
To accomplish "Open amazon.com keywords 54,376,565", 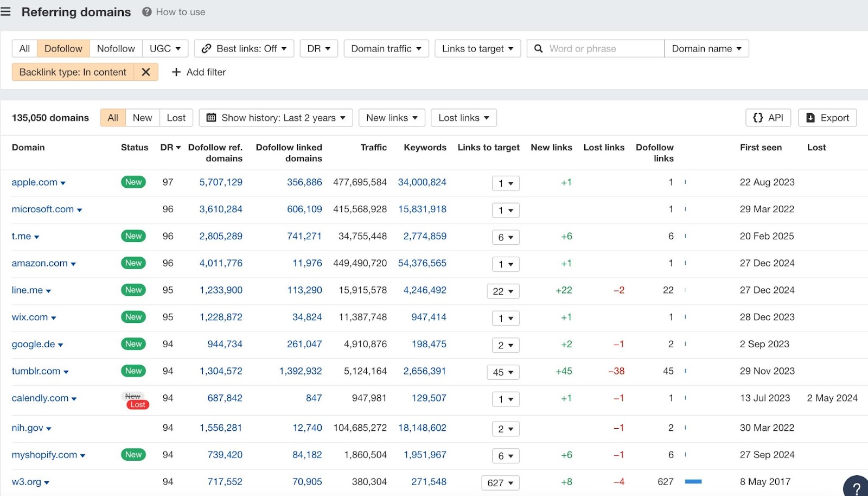I will point(422,263).
